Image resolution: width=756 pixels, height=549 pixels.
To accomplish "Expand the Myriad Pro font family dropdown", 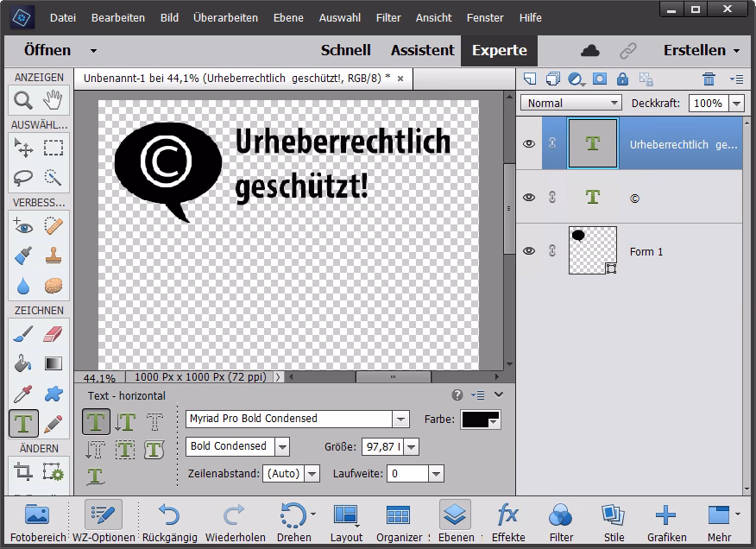I will click(400, 419).
